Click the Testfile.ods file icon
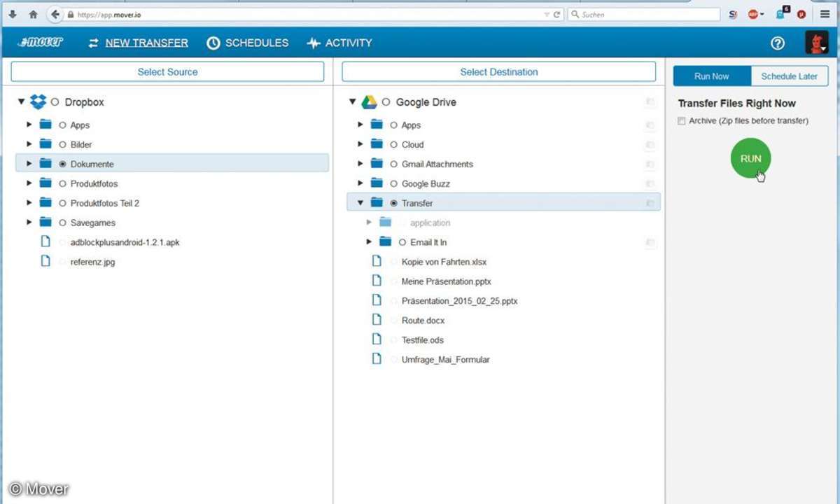Viewport: 840px width, 504px height. 377,339
